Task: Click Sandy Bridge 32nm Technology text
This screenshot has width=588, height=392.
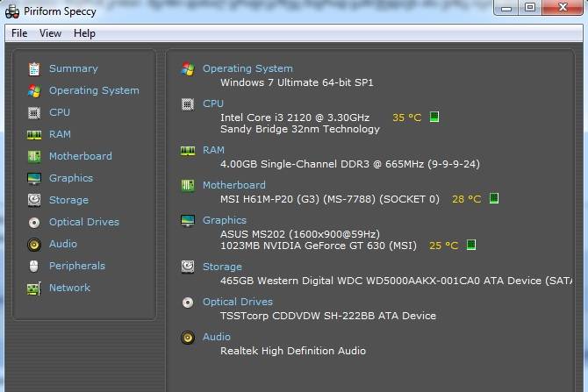Action: 300,129
